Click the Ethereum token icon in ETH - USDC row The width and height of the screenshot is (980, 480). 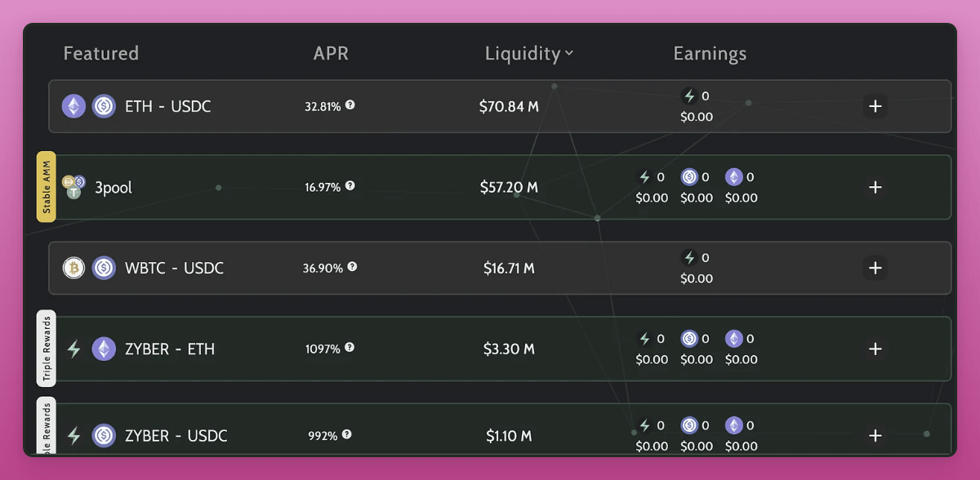click(x=74, y=106)
